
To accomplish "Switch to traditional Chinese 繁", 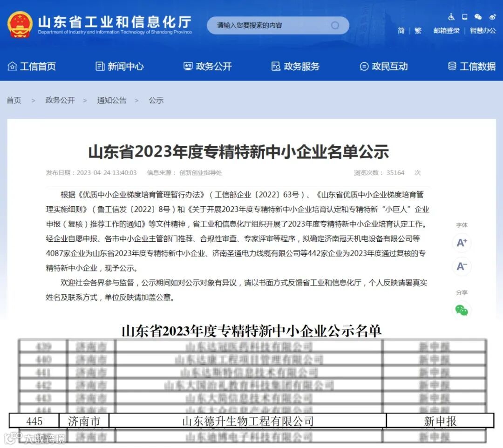I will pyautogui.click(x=418, y=30).
